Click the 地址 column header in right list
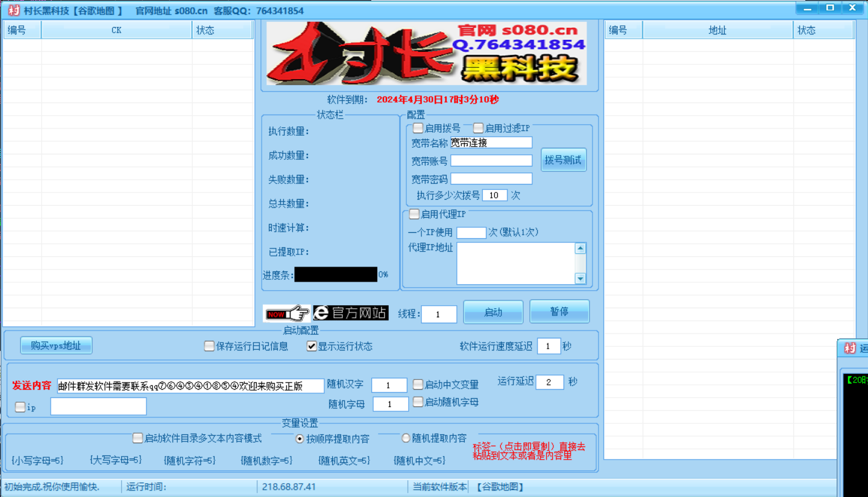 point(718,30)
